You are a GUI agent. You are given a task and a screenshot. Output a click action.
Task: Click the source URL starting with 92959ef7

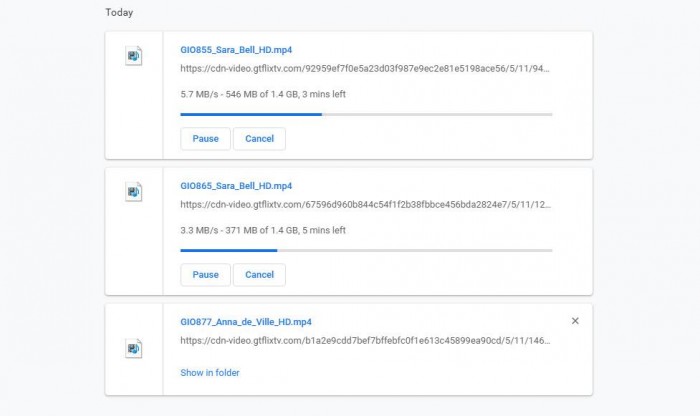[x=365, y=69]
